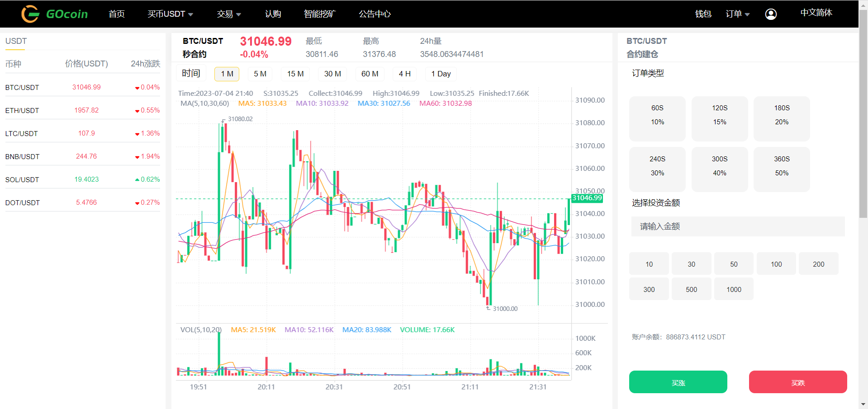Set chart interval to 4 H
The width and height of the screenshot is (868, 409).
tap(405, 74)
